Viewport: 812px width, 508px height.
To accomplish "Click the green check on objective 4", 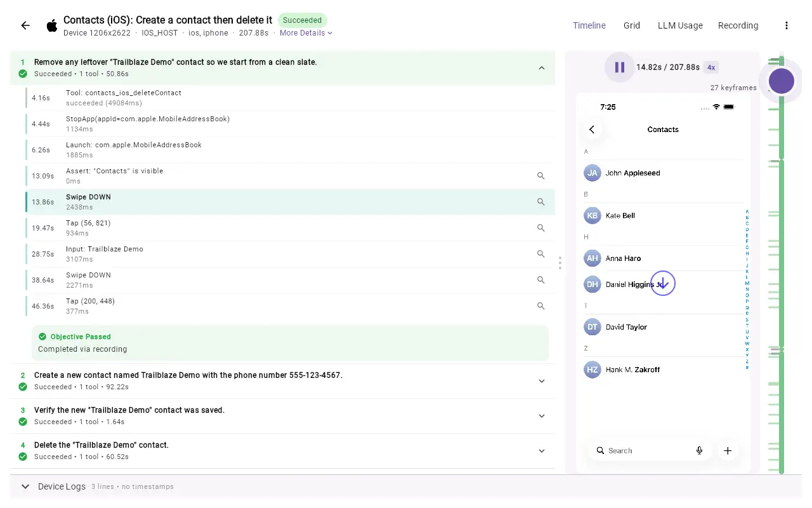I will tap(23, 457).
